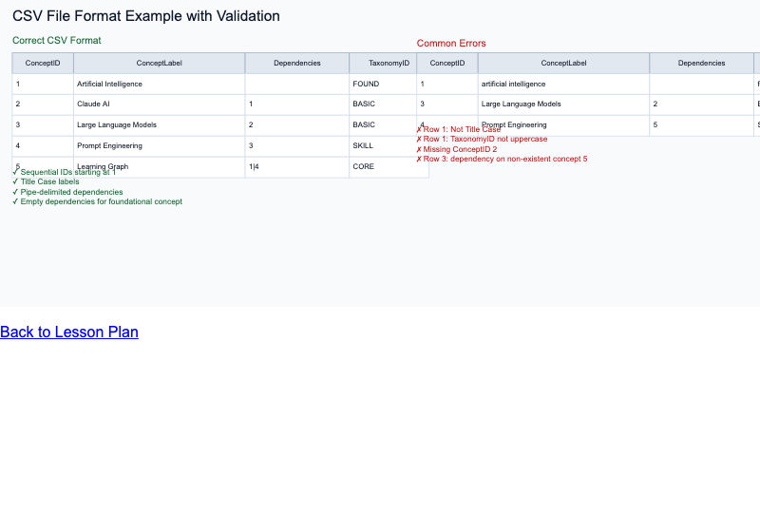Click the CORE taxonomy cell

point(363,167)
